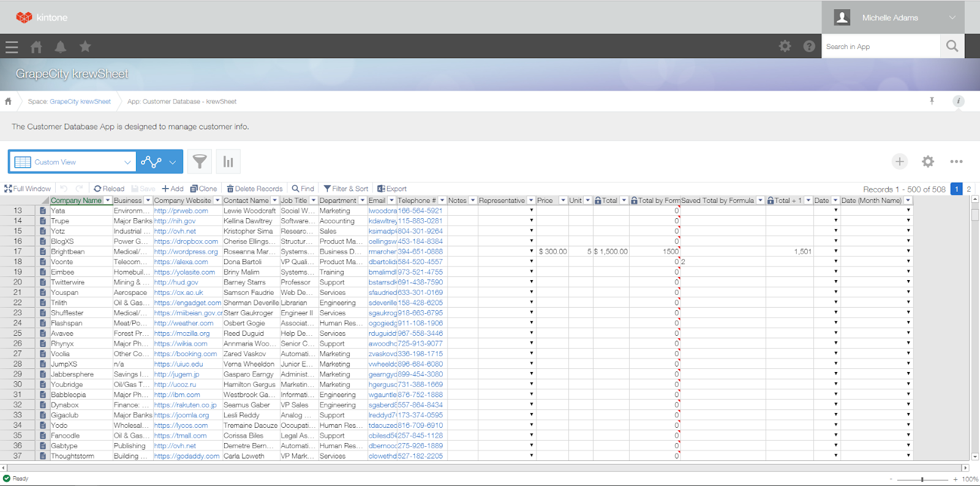Click the Export button
Screen dimensions: 980x486
(x=392, y=189)
